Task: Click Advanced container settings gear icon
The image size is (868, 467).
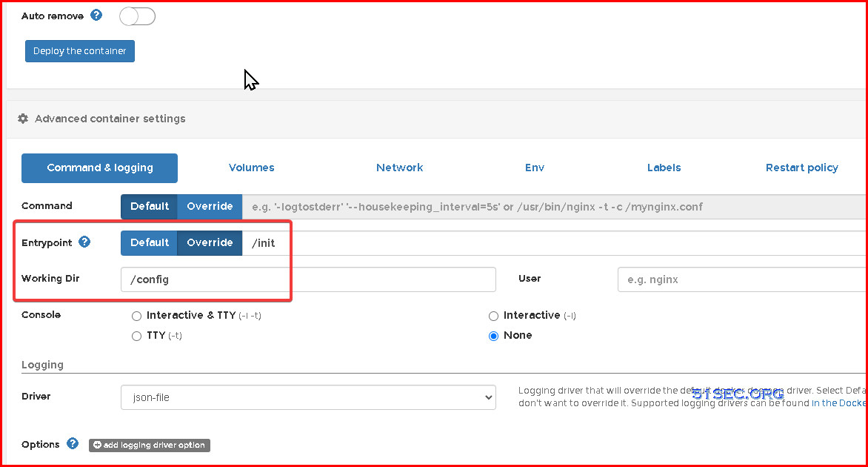Action: tap(23, 119)
